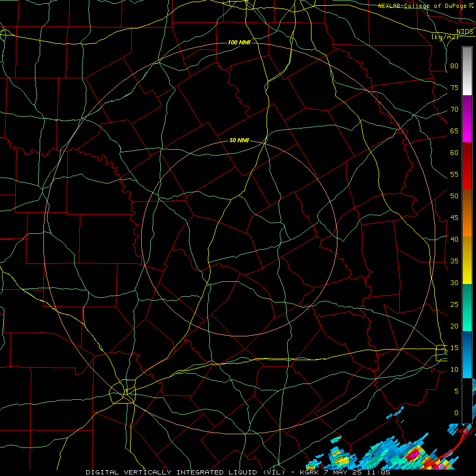
Task: Select the 30 value on the VIL scale
Action: click(x=454, y=283)
